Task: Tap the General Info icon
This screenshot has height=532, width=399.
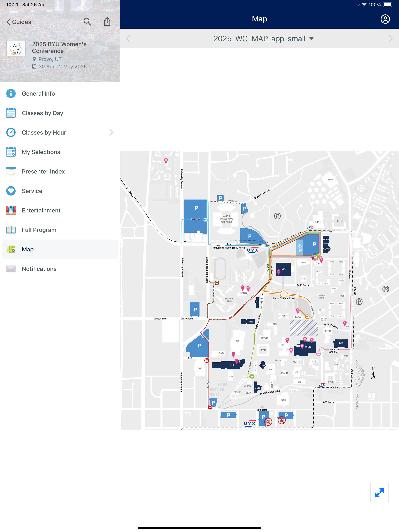Action: (x=11, y=93)
